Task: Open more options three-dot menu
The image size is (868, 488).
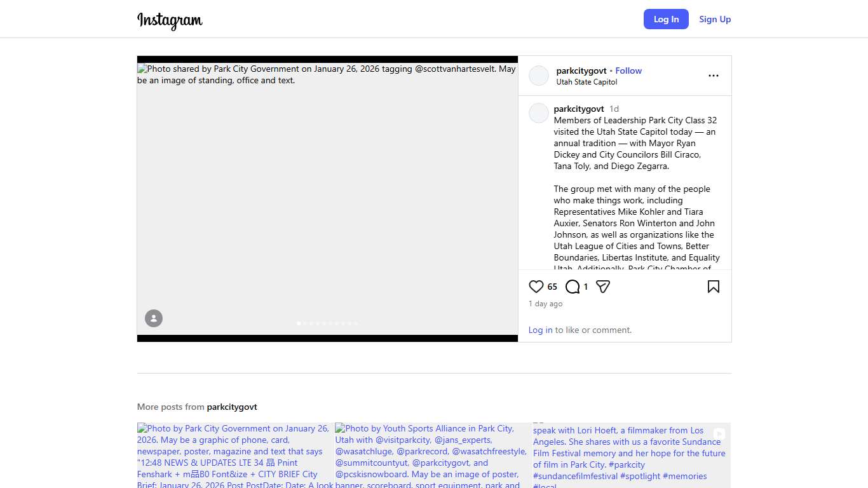Action: [x=713, y=76]
